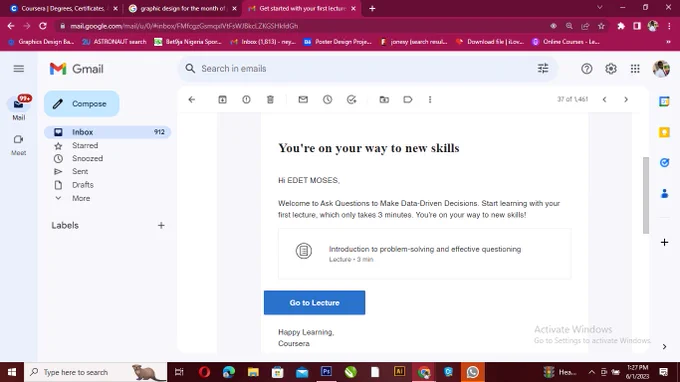Open a new browser tab
Viewport: 680px width, 382px height.
[x=372, y=8]
